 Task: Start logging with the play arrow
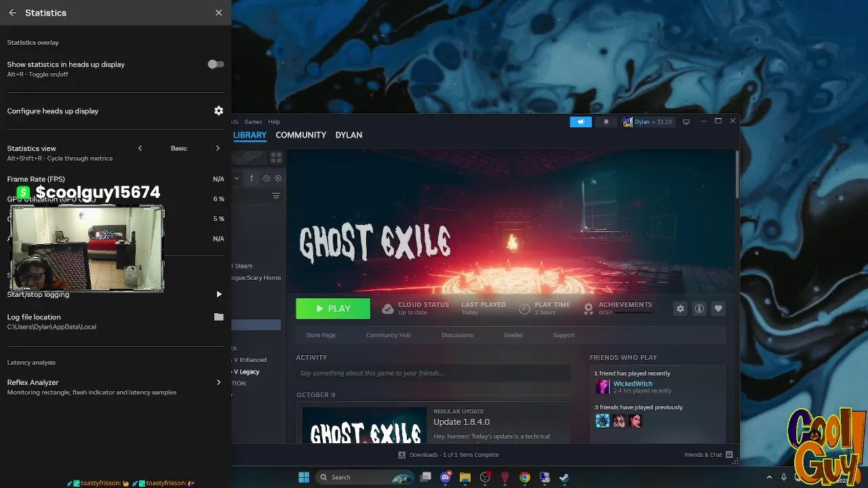click(x=218, y=294)
